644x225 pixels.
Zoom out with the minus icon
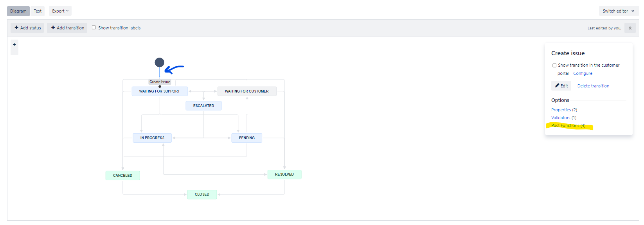click(14, 52)
